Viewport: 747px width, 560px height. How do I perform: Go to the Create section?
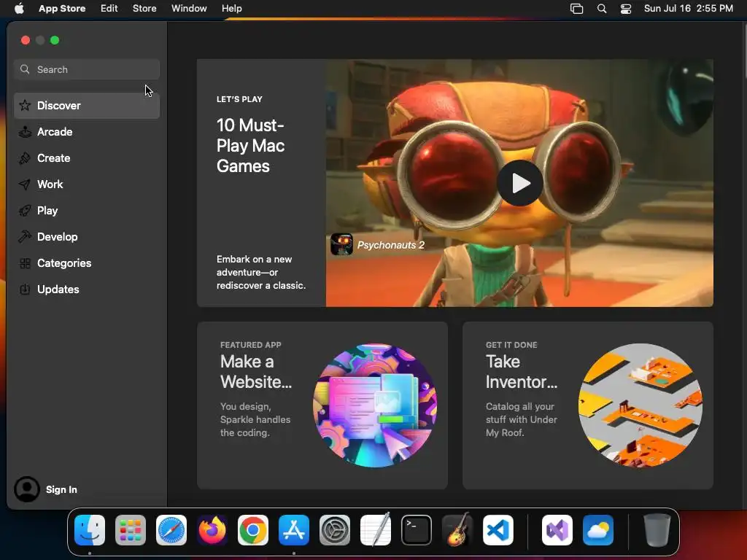(x=87, y=157)
